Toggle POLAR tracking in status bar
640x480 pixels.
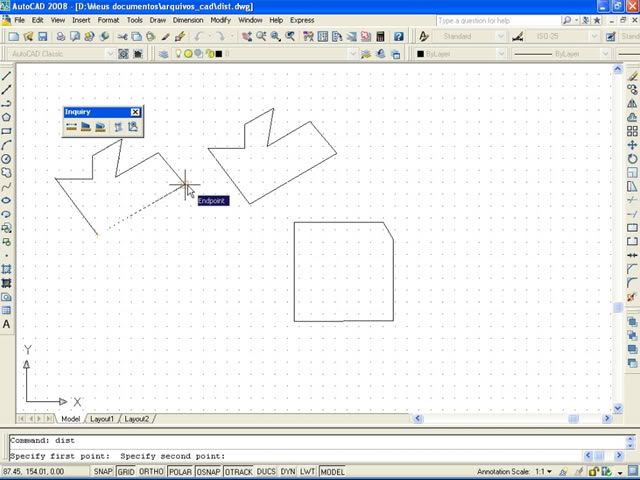(x=180, y=471)
